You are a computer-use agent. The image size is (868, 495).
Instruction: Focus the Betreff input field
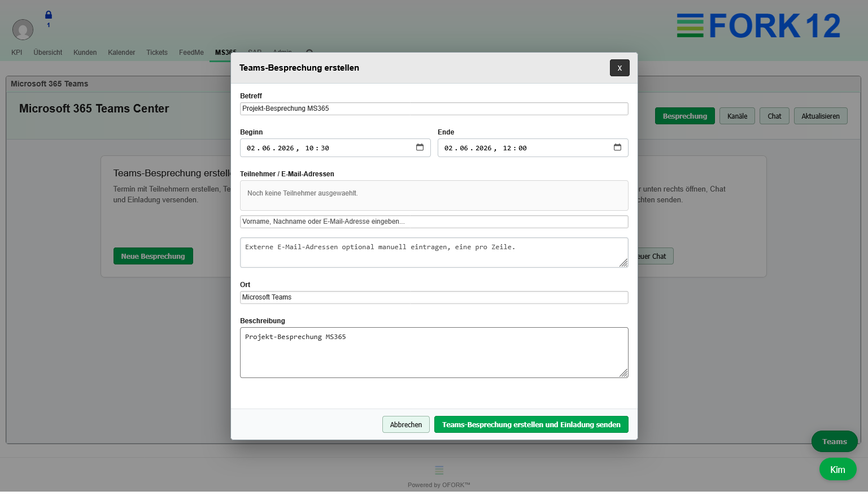(x=434, y=108)
